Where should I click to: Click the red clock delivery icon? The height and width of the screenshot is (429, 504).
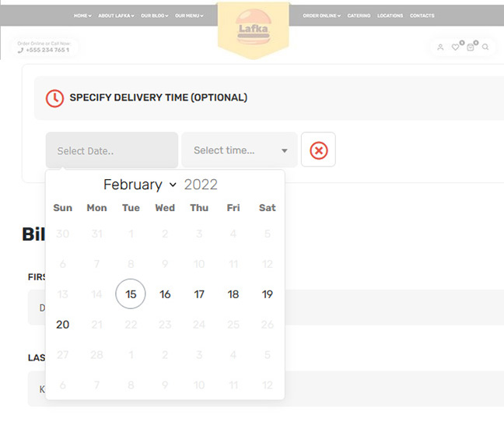[54, 98]
